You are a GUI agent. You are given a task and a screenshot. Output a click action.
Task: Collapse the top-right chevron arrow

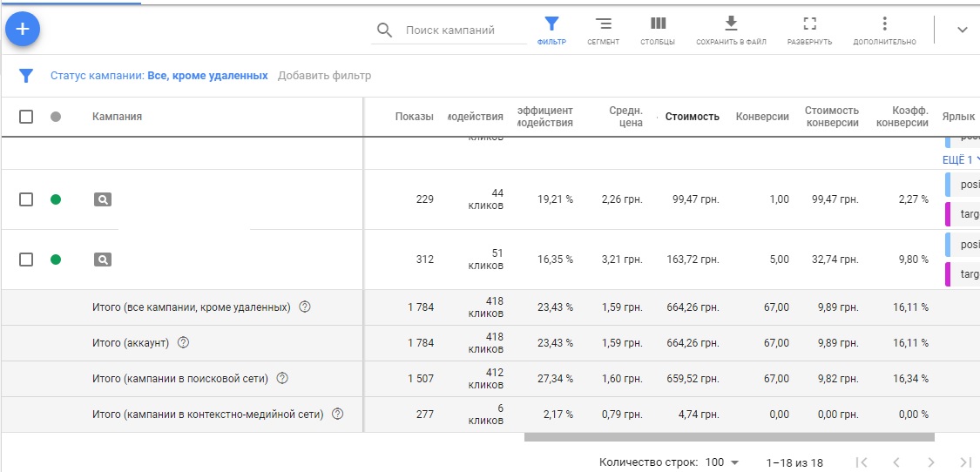coord(963,30)
